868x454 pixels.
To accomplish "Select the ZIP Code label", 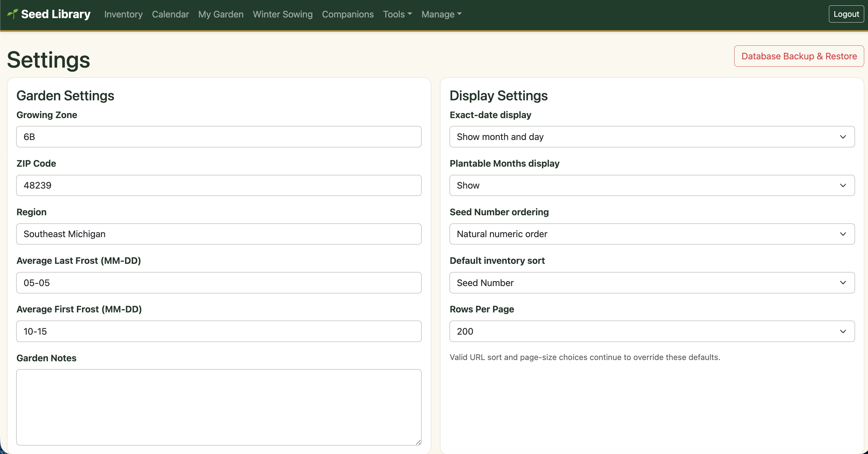I will tap(37, 164).
